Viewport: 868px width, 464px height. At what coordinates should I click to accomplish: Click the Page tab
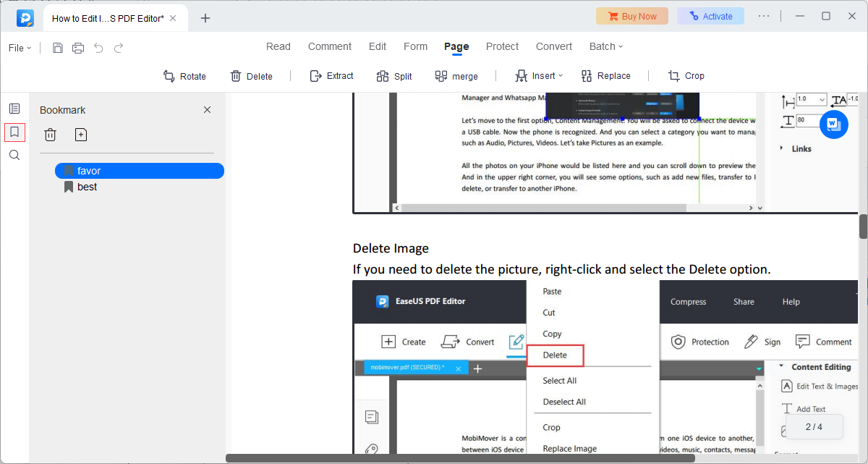456,46
